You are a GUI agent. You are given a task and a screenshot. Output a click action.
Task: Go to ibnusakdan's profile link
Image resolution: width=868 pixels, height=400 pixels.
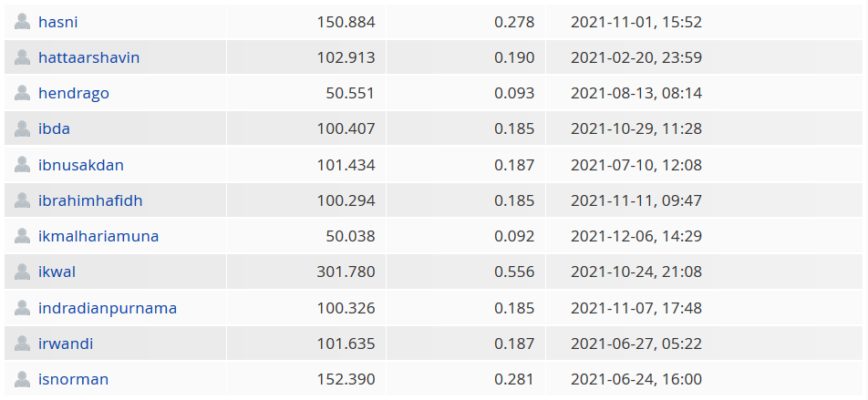tap(81, 165)
